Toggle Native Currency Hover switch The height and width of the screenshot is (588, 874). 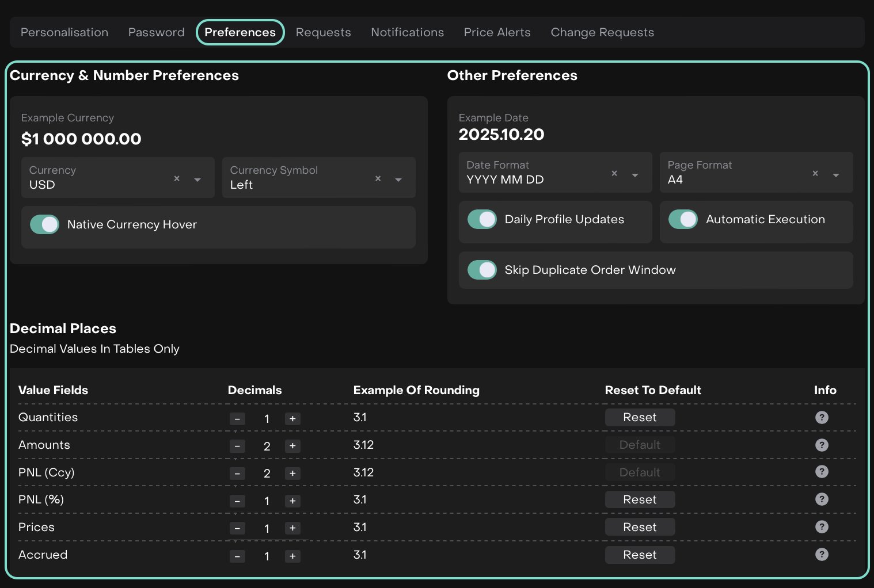tap(45, 224)
